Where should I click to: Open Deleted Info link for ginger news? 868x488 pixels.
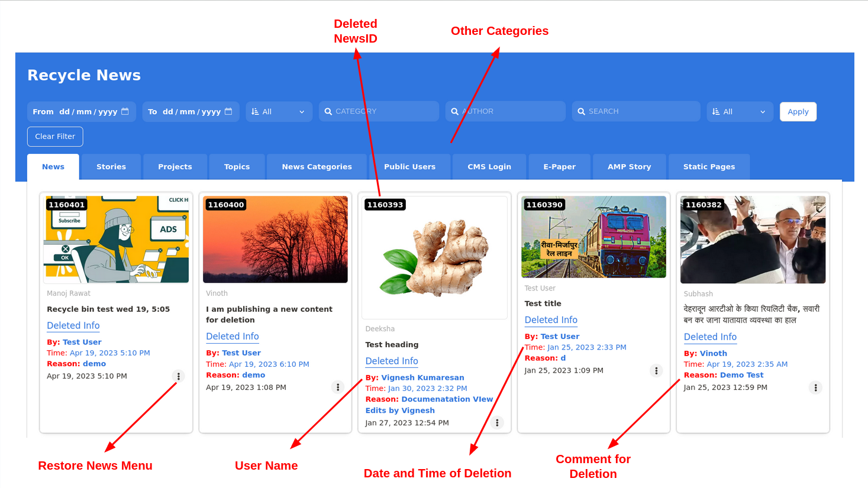coord(392,361)
